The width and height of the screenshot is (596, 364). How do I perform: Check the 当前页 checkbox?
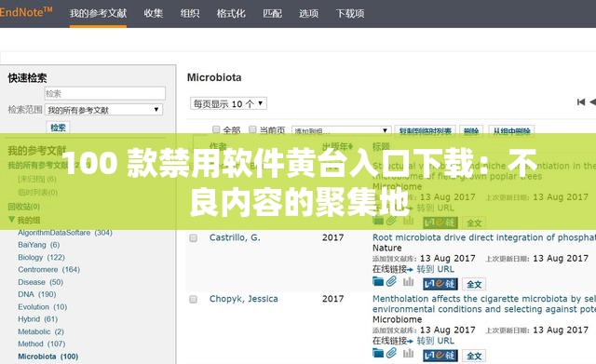(252, 129)
